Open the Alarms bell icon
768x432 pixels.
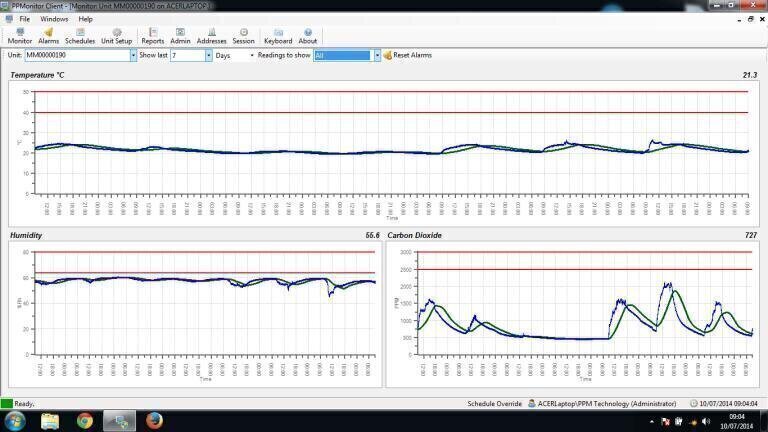point(48,36)
